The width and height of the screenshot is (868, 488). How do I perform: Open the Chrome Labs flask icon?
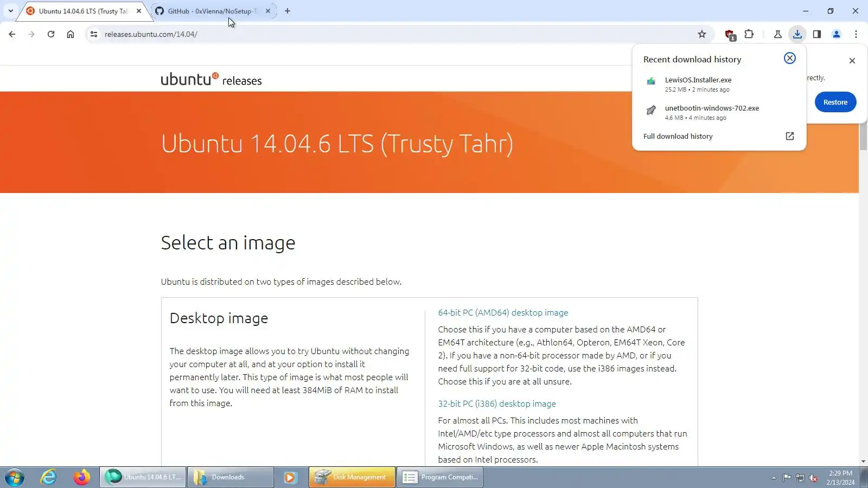778,34
